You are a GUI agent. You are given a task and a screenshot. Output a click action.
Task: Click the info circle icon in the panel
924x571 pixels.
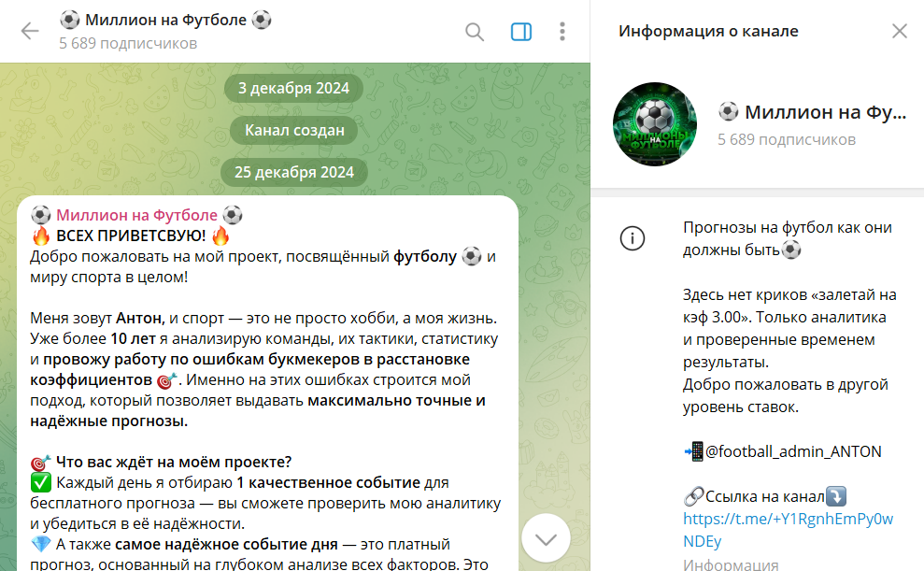633,238
